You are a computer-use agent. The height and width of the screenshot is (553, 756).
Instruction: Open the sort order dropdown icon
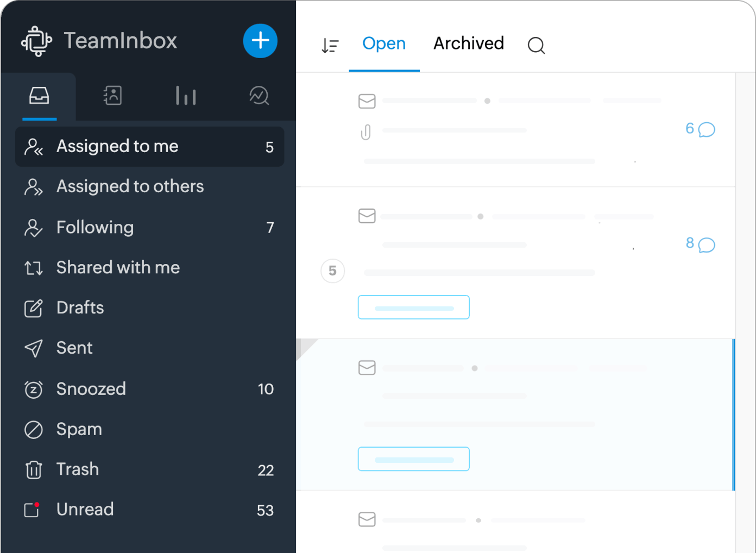coord(330,46)
